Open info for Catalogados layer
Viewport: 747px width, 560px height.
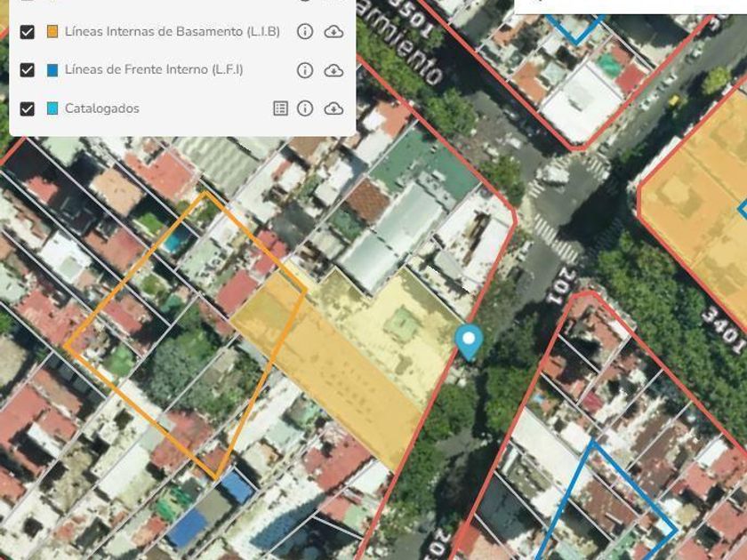305,108
